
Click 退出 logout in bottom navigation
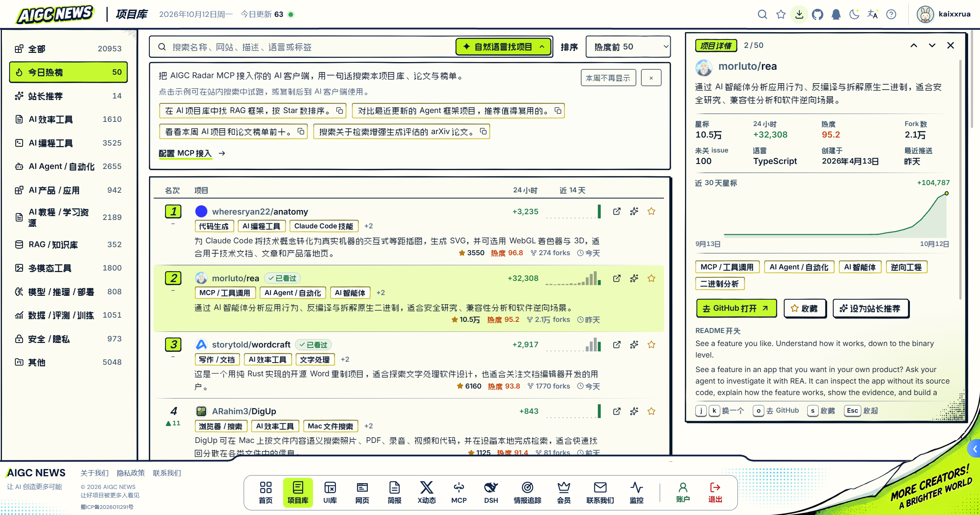point(715,492)
